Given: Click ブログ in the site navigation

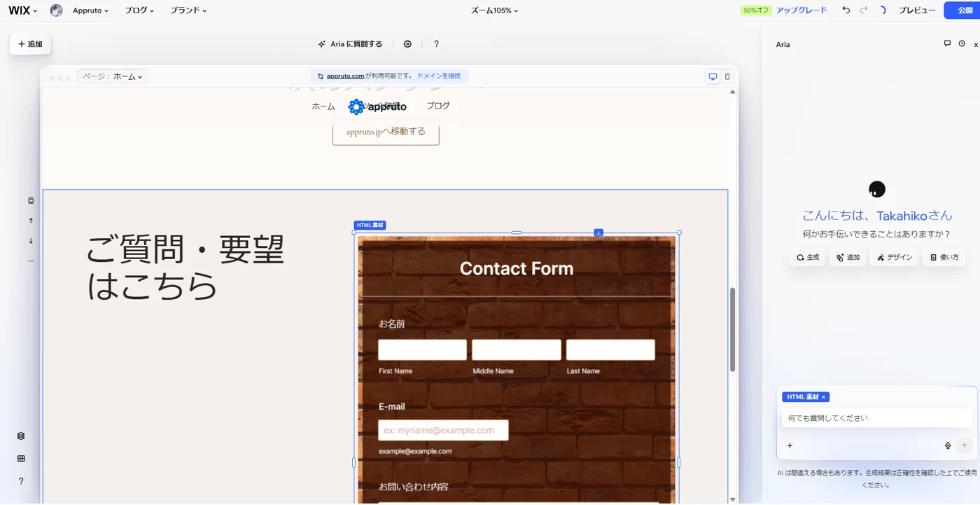Looking at the screenshot, I should 438,106.
